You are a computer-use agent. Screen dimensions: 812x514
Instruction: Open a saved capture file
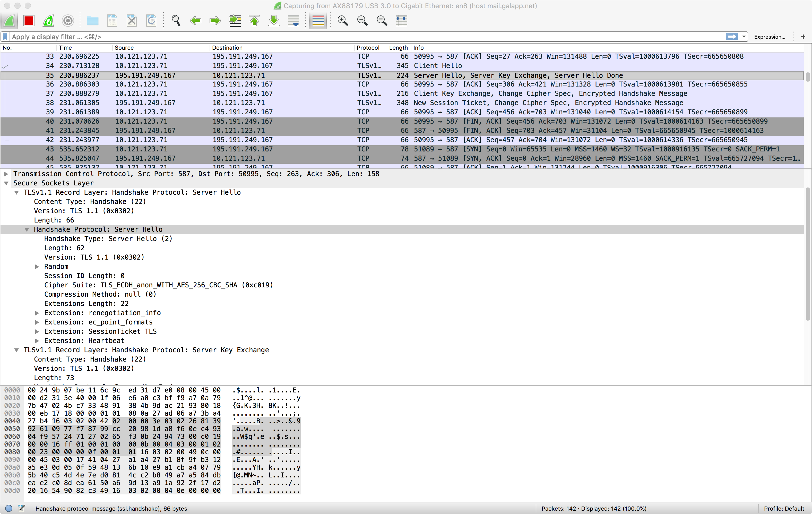click(x=92, y=21)
